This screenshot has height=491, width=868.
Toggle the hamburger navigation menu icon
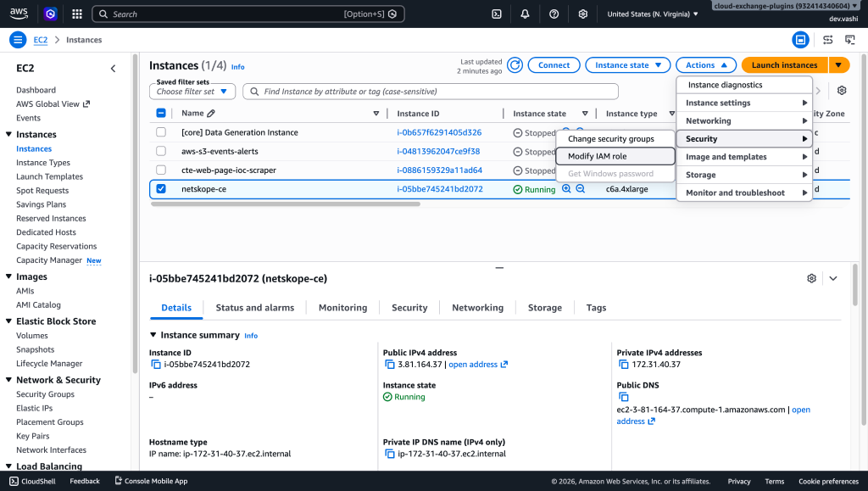[18, 40]
